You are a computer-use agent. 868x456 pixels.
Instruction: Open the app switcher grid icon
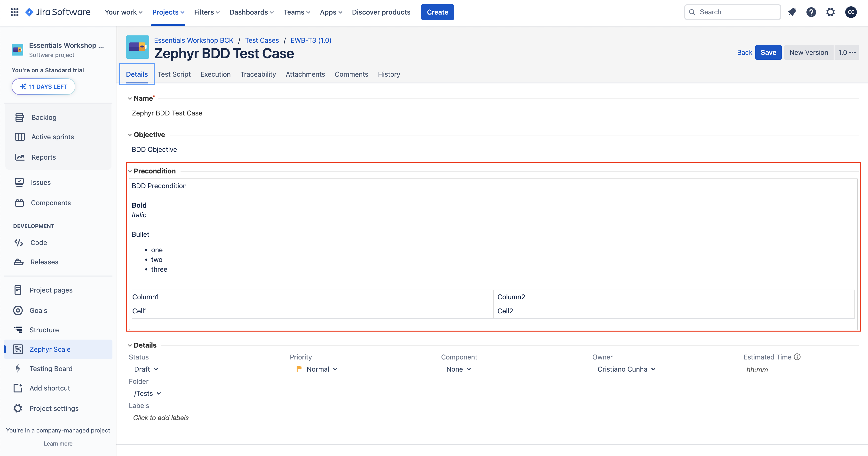[14, 12]
